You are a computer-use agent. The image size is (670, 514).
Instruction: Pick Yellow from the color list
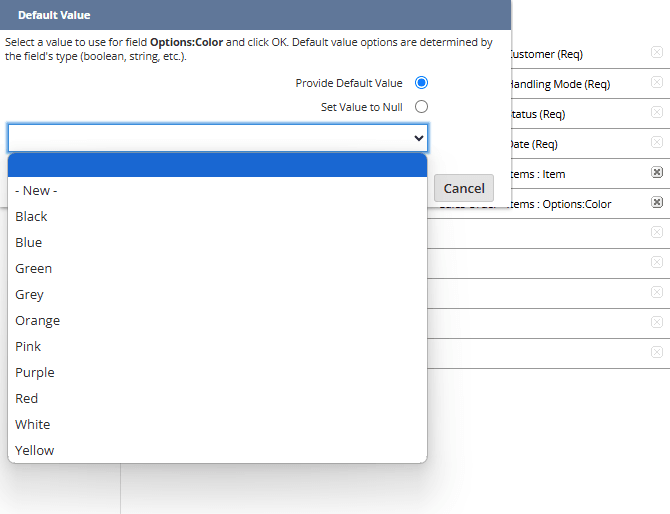[217, 450]
